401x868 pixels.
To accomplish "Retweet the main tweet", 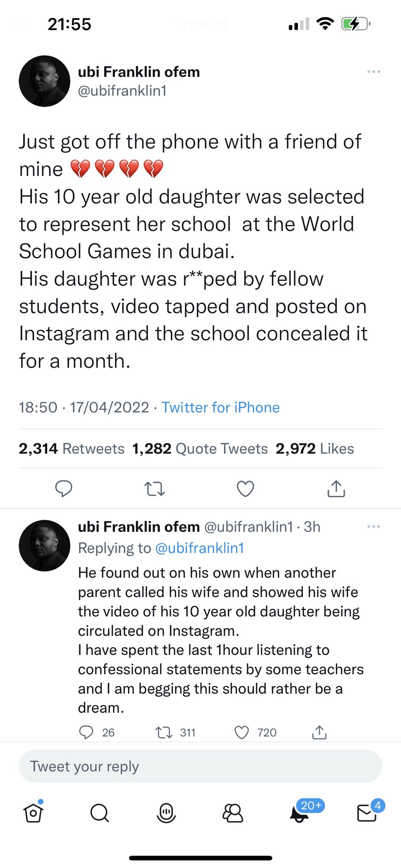I will point(155,489).
